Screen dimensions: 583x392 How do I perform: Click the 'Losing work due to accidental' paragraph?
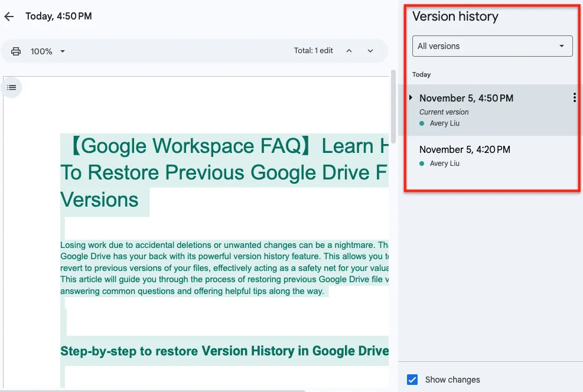(x=224, y=268)
